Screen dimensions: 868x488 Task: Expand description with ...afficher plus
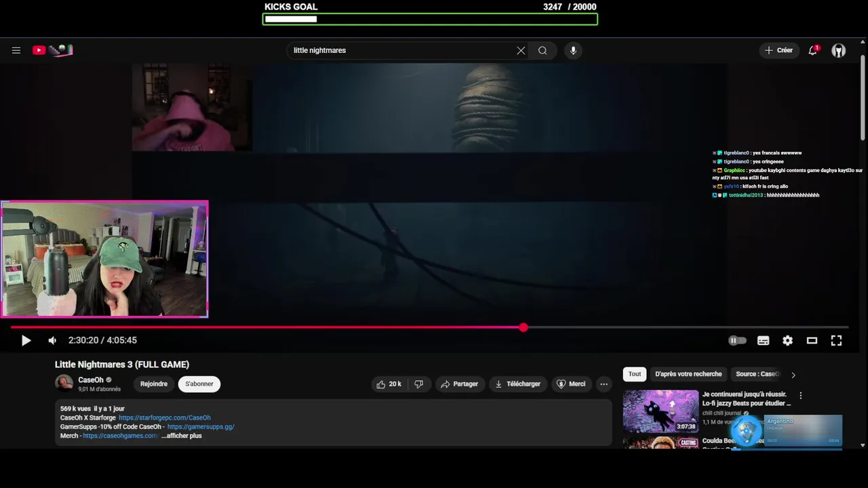[181, 436]
